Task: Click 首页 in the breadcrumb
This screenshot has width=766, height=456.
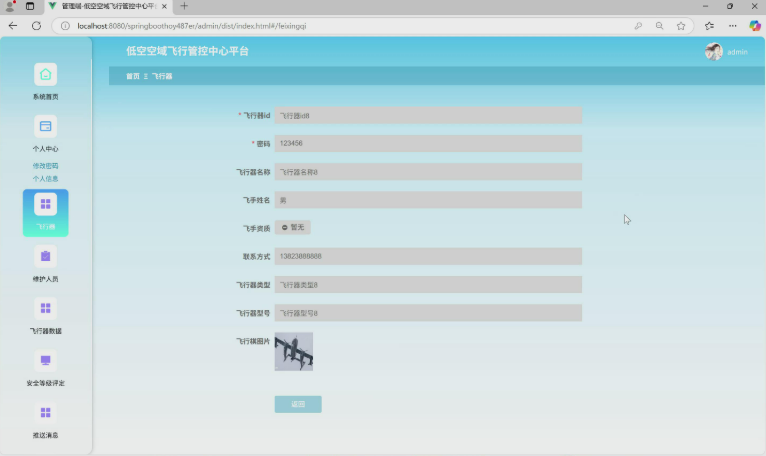Action: [x=133, y=76]
